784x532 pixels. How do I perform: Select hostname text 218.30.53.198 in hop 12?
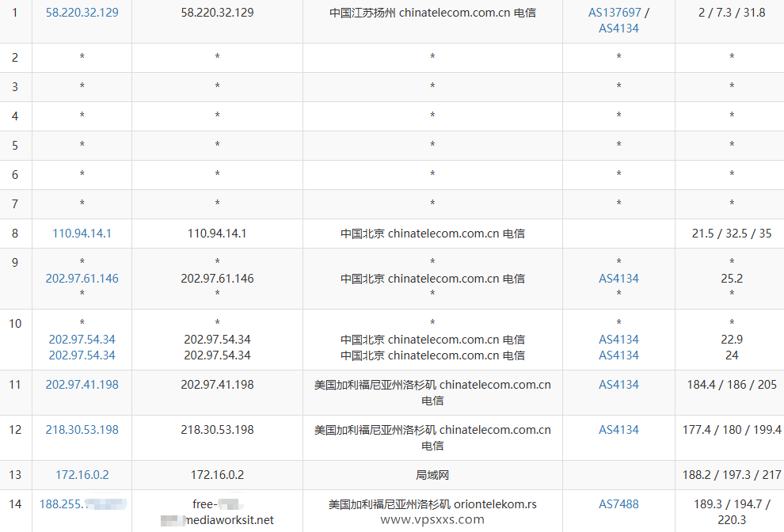[217, 430]
